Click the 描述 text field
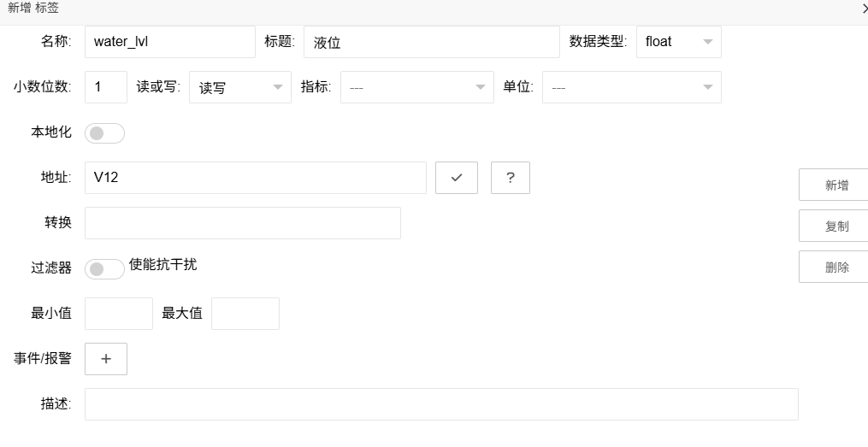The width and height of the screenshot is (868, 447). pyautogui.click(x=441, y=404)
